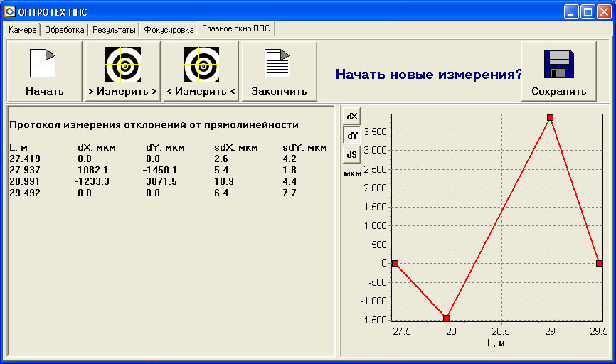Click the graph point at minimum -1450

point(446,318)
